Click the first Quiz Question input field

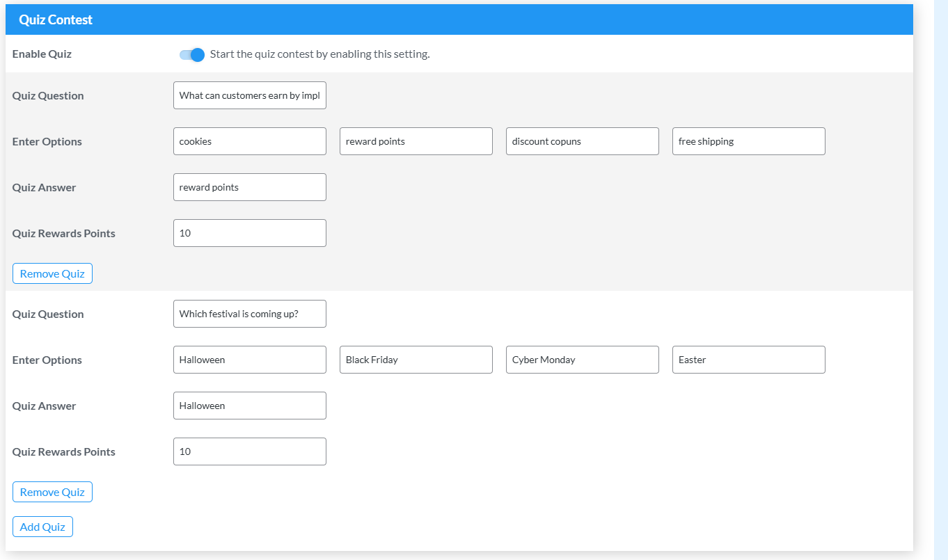(x=249, y=95)
